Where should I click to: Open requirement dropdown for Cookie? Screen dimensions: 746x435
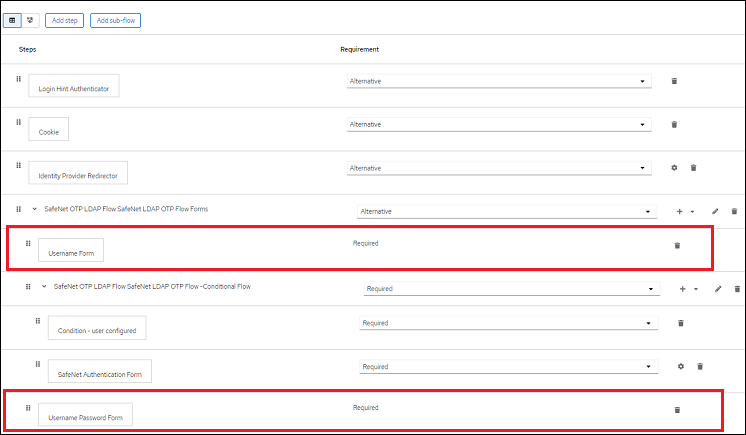pos(498,124)
